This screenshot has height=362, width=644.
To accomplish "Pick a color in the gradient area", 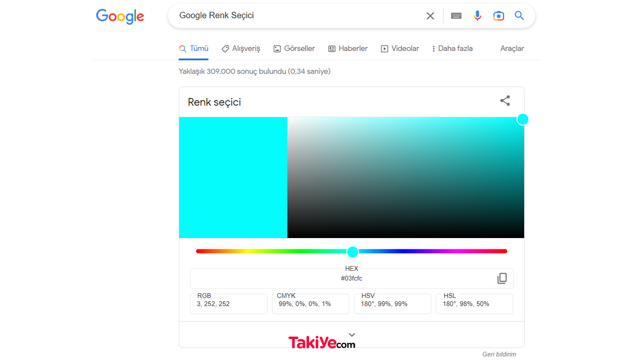I will click(x=406, y=178).
